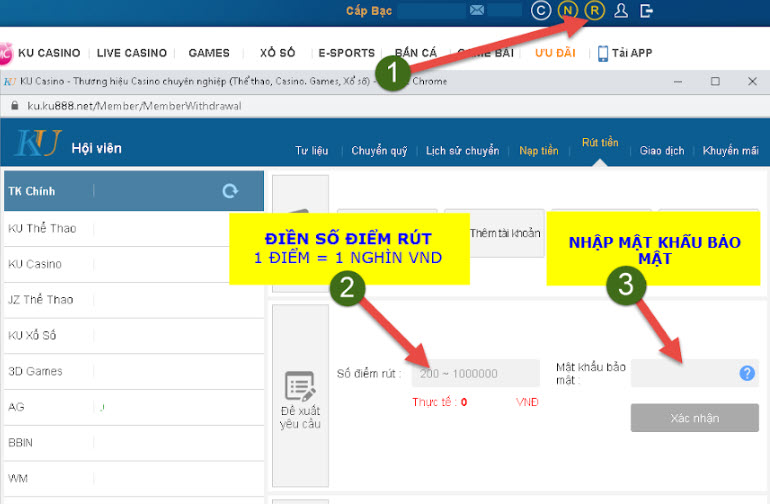Click the Xác nhận confirm button
Screen dimensions: 770x504
tap(695, 418)
